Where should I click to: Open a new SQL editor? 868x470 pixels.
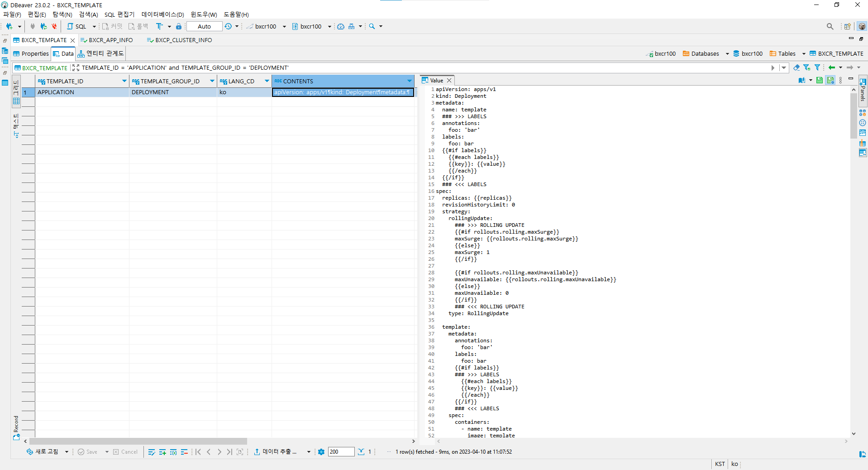(x=77, y=26)
